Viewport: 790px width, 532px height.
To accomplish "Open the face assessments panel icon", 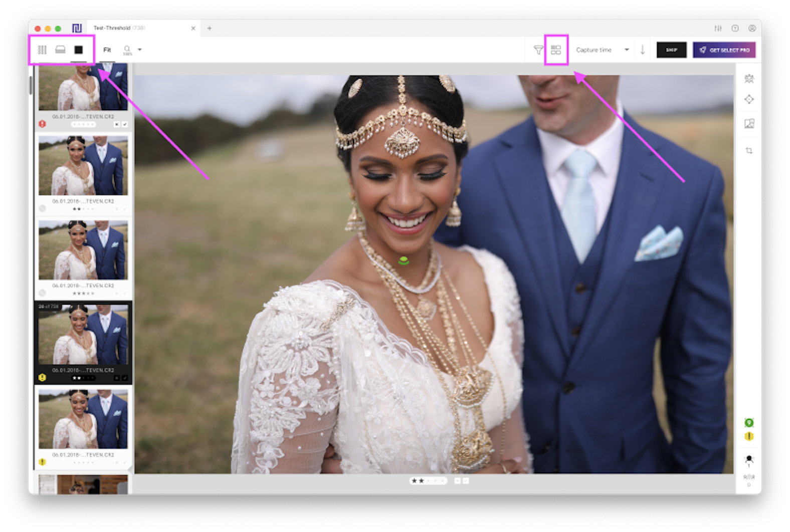I will click(x=749, y=79).
